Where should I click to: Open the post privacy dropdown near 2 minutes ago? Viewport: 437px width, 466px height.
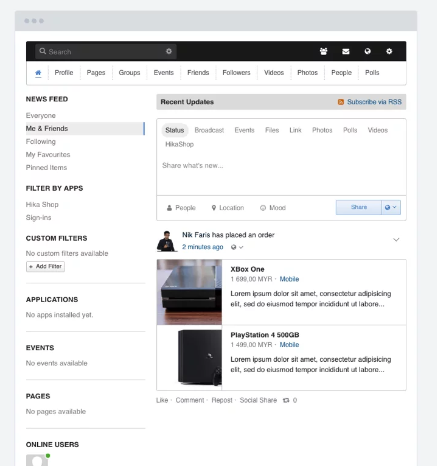pos(237,247)
